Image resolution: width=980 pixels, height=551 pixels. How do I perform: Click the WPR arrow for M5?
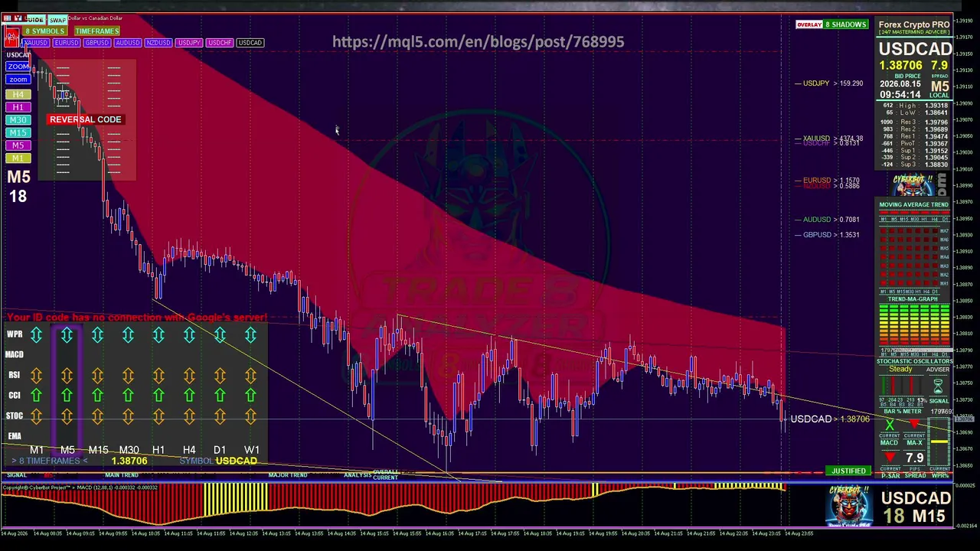tap(67, 334)
